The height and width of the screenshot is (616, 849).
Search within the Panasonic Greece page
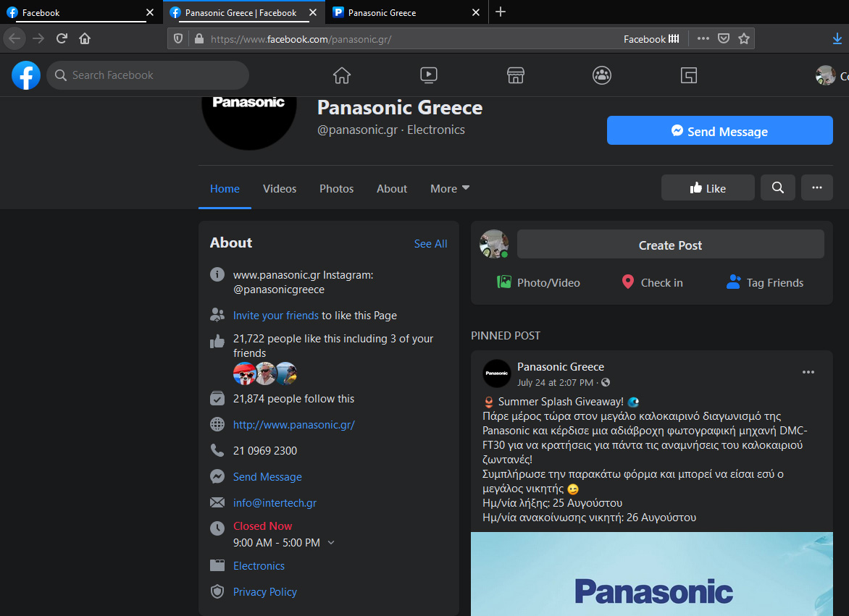(777, 187)
